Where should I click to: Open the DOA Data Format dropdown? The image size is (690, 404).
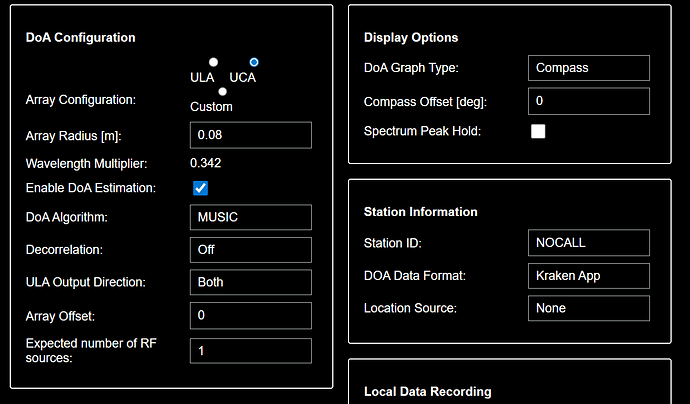(588, 275)
